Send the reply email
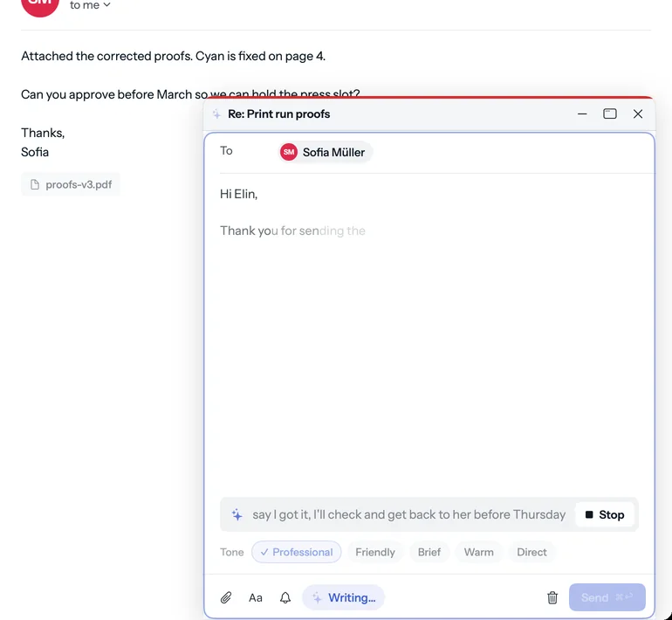Viewport: 672px width, 620px height. tap(607, 597)
